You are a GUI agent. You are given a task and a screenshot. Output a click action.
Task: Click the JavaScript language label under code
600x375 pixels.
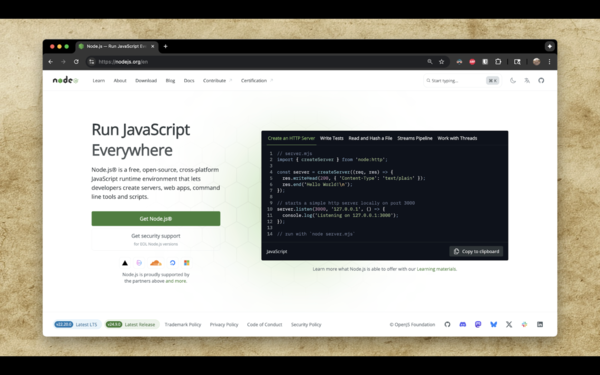277,251
